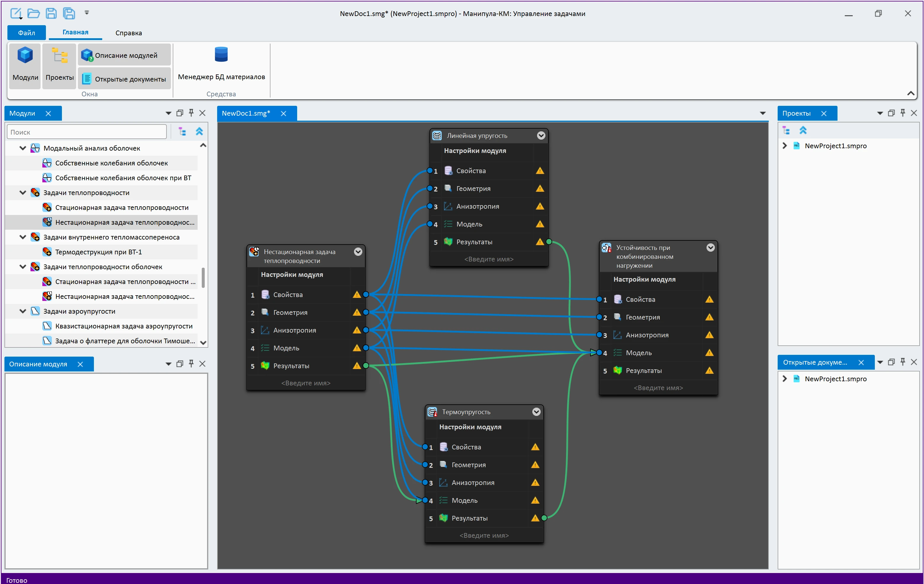Viewport: 924px width, 584px height.
Task: Toggle Открытые документы window button
Action: [x=124, y=79]
